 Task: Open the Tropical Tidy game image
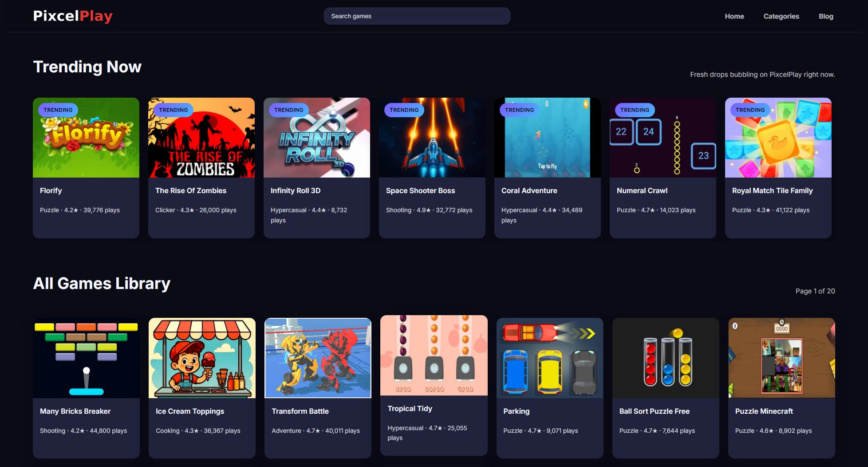[434, 355]
